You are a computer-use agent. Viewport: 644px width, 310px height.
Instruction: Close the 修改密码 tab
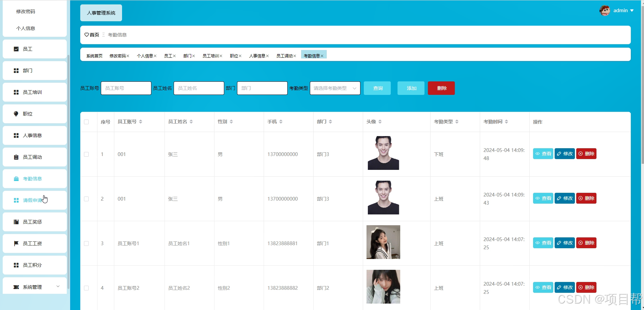128,56
